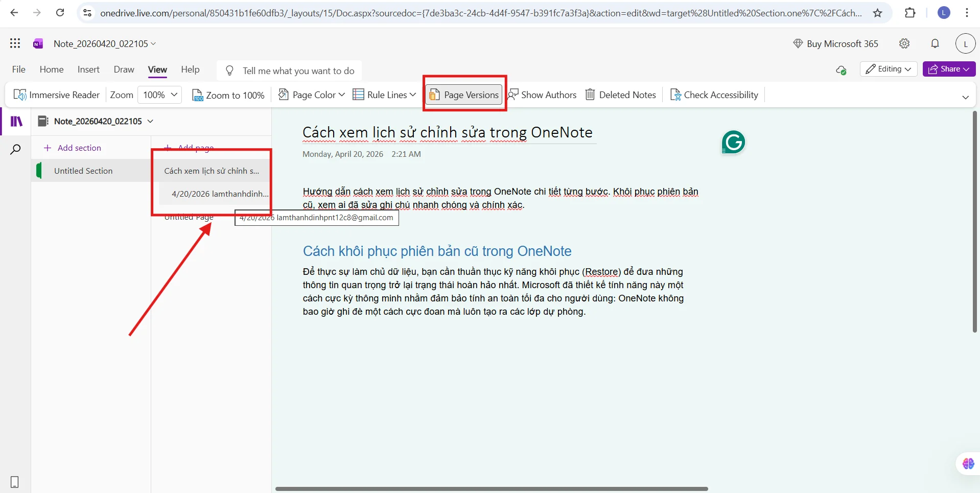Click the Tell me what you want search box
The height and width of the screenshot is (493, 980).
[x=289, y=71]
